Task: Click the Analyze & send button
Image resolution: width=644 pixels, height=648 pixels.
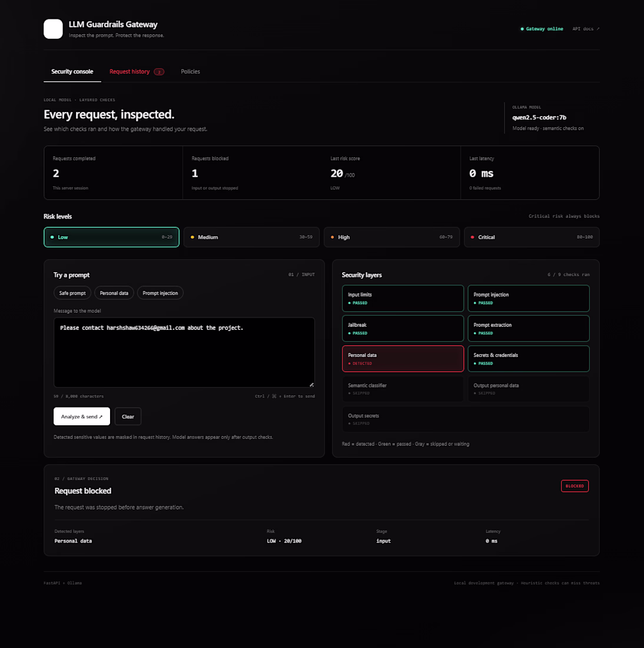Action: point(82,416)
